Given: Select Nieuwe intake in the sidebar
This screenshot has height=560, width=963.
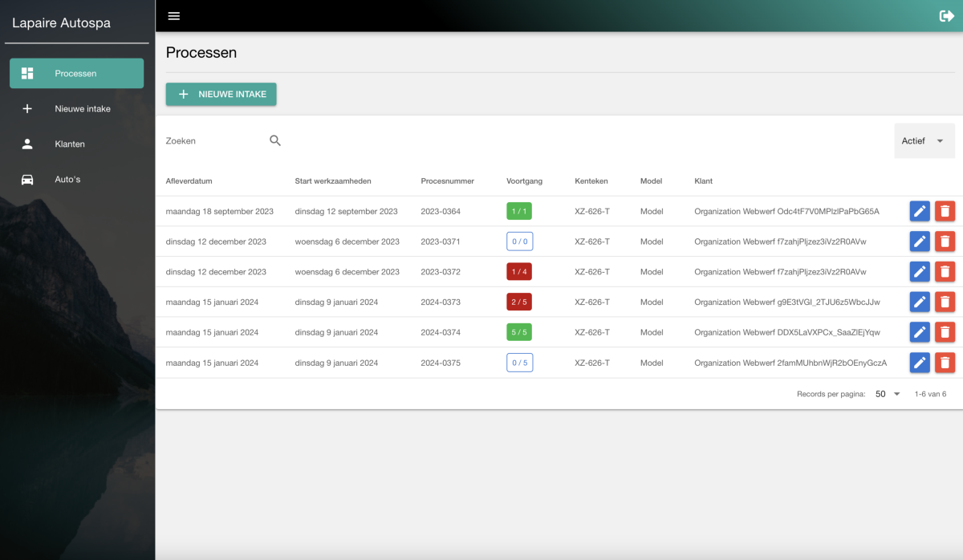Looking at the screenshot, I should [82, 109].
